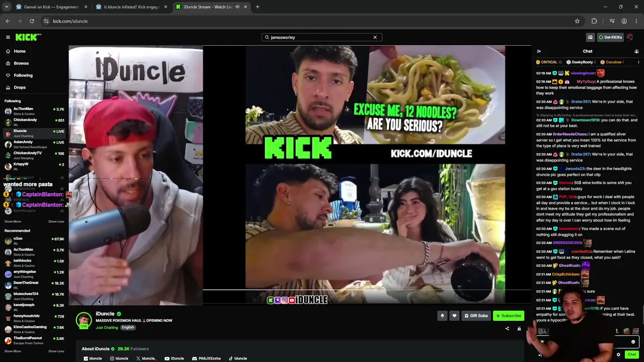
Task: Open Browse in the sidebar
Action: (21, 63)
